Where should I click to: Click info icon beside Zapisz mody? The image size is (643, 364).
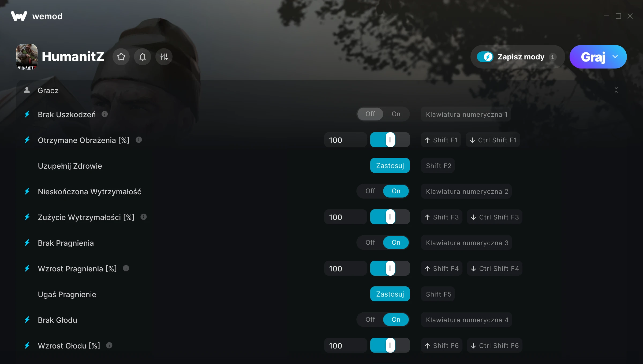552,57
